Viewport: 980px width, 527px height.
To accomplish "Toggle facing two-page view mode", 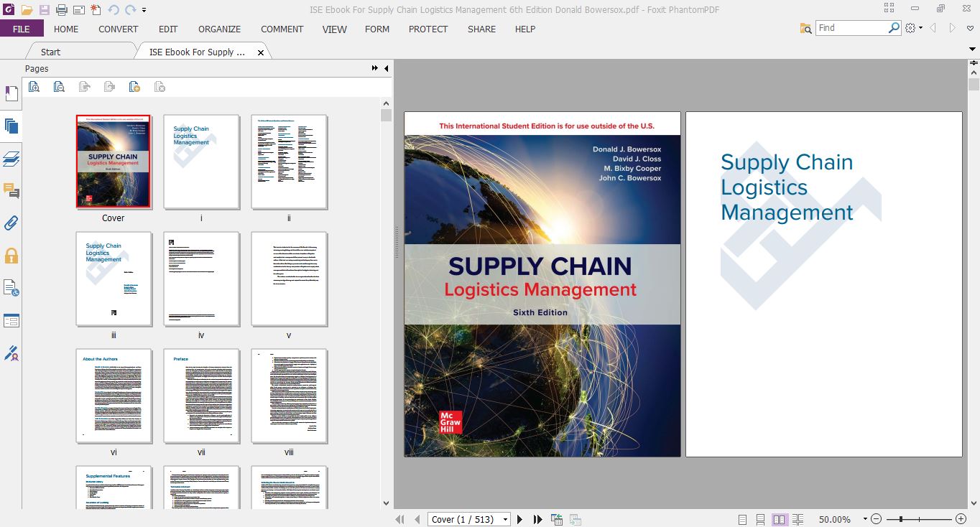I will pos(779,519).
